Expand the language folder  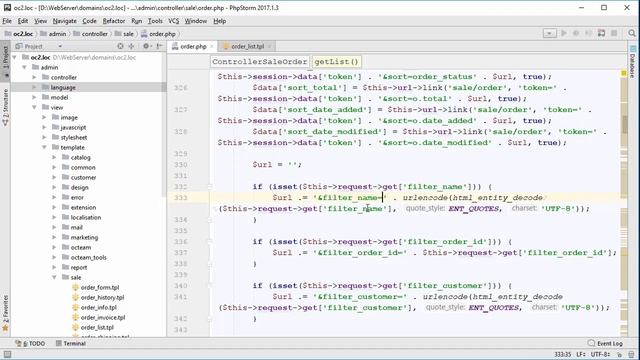34,87
